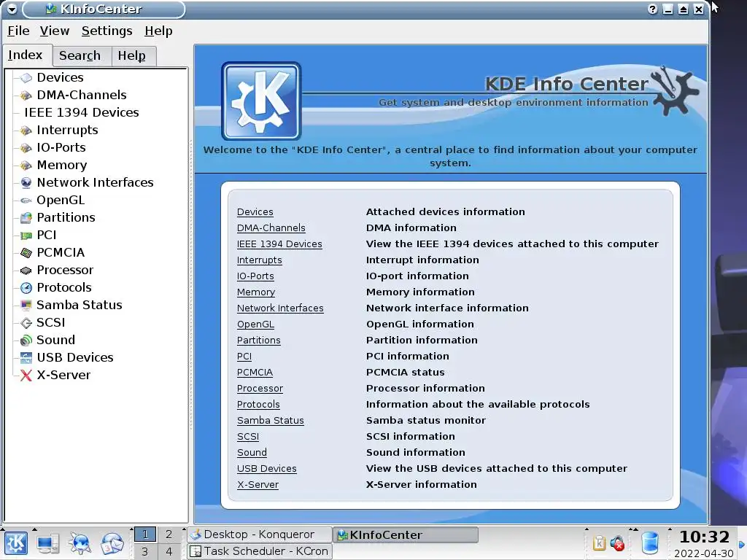This screenshot has width=747, height=560.
Task: Follow the SCSI link in the main panel
Action: (x=248, y=437)
